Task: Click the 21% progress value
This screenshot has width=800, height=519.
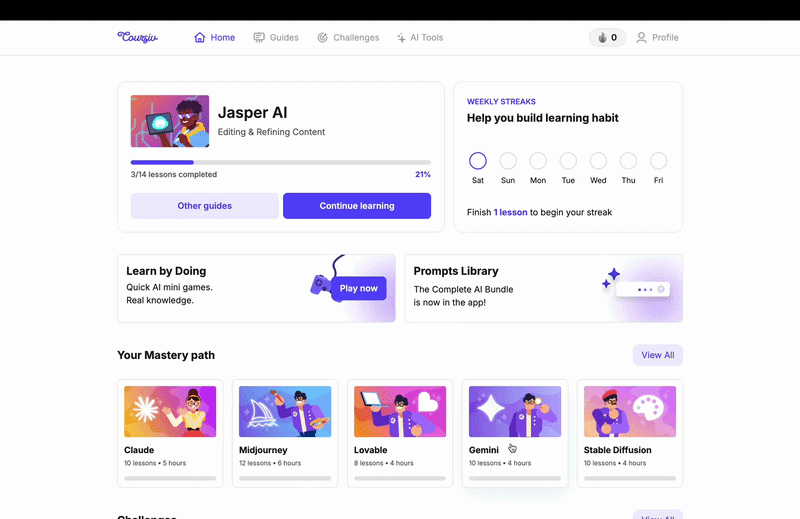Action: (423, 175)
